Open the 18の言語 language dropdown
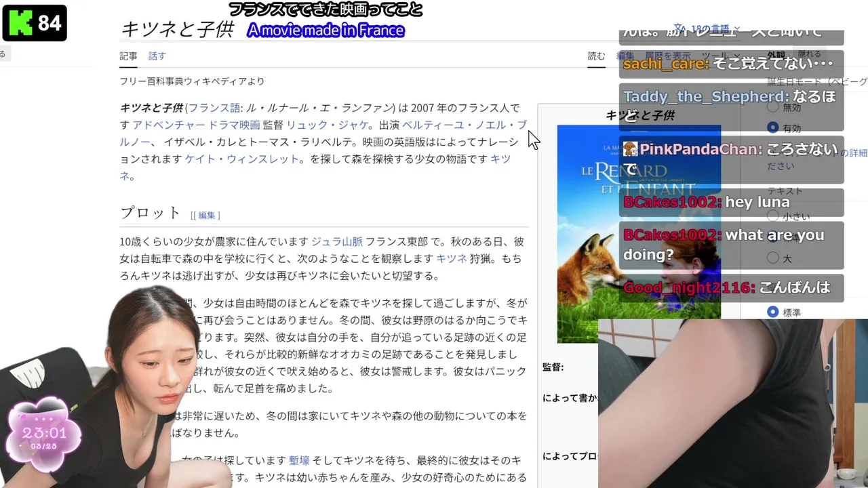Screen dimensions: 868x488 (x=707, y=28)
